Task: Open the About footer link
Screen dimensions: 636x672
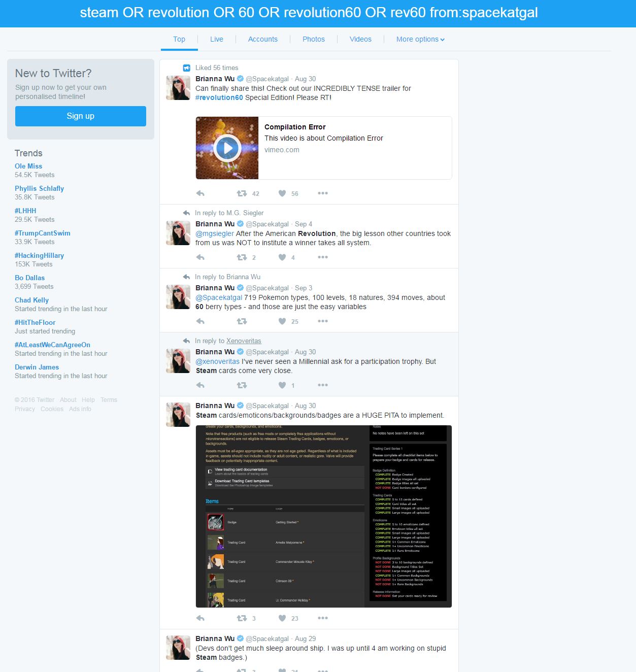Action: [68, 400]
